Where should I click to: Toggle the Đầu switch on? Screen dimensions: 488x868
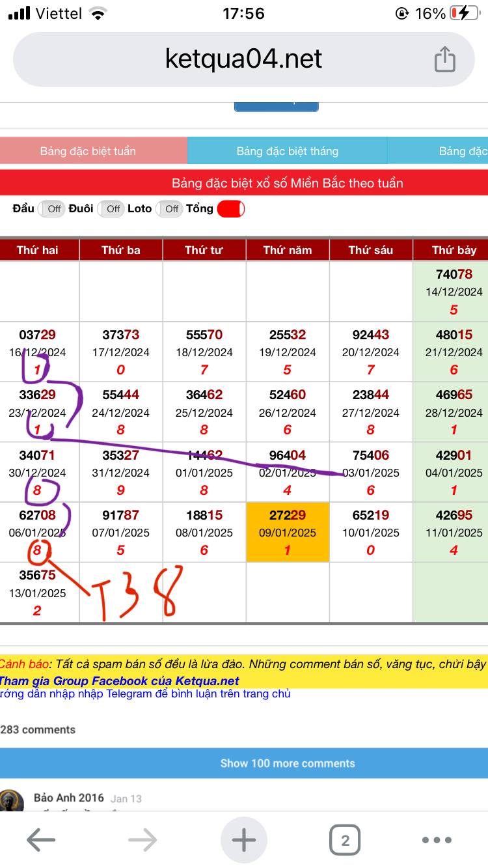tap(51, 209)
